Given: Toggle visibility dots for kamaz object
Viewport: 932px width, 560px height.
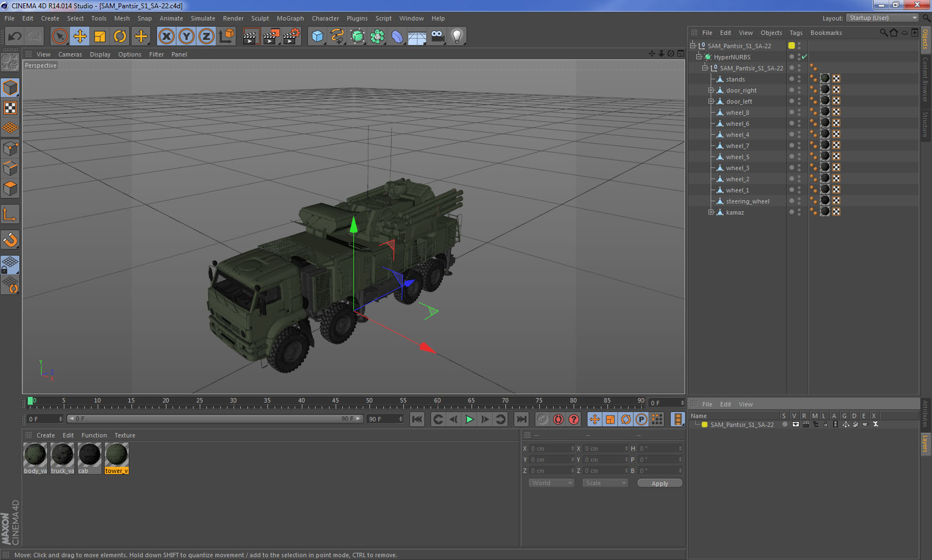Looking at the screenshot, I should click(x=799, y=212).
